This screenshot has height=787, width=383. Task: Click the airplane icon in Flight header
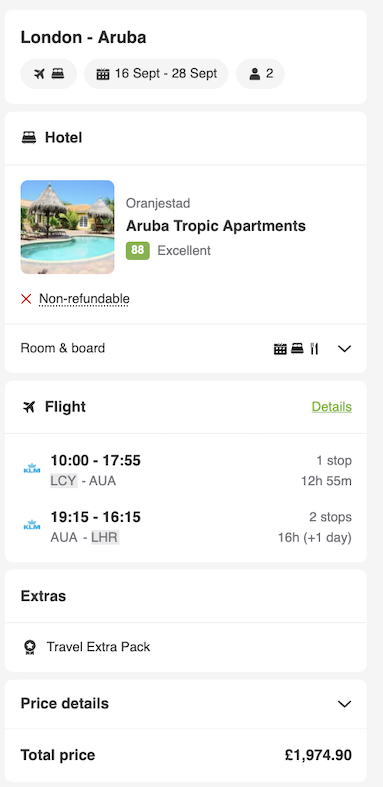tap(29, 407)
